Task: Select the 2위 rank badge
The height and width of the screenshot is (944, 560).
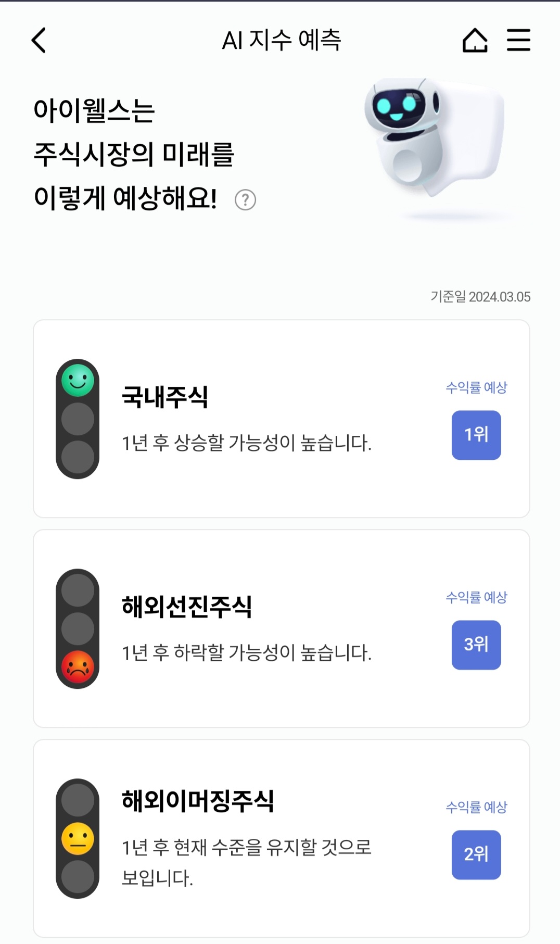Action: point(476,854)
